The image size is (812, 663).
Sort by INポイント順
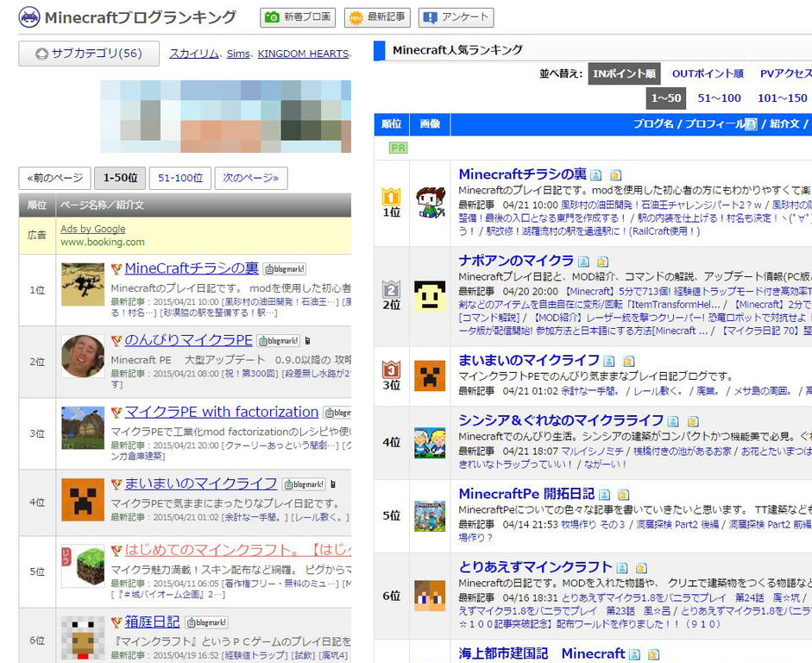(x=624, y=74)
